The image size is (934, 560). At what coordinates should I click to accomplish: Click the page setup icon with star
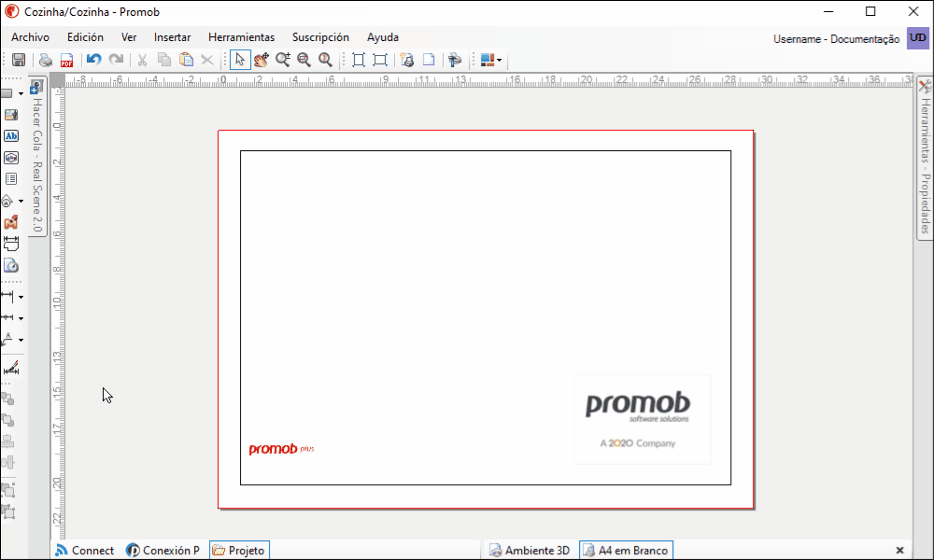click(407, 60)
